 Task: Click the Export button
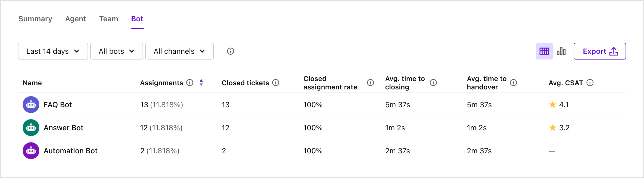[x=600, y=51]
